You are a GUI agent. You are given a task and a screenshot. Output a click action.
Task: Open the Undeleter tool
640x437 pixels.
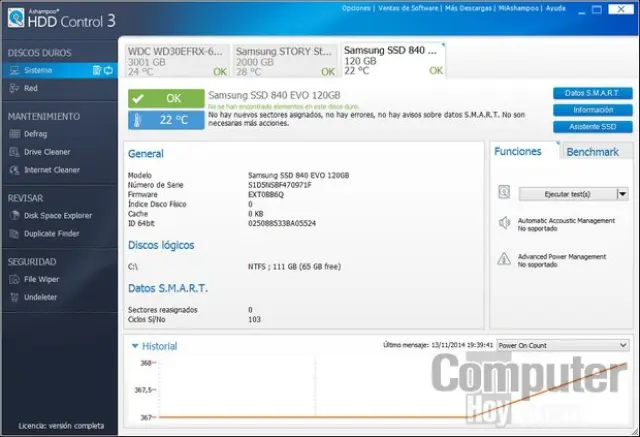click(x=43, y=296)
